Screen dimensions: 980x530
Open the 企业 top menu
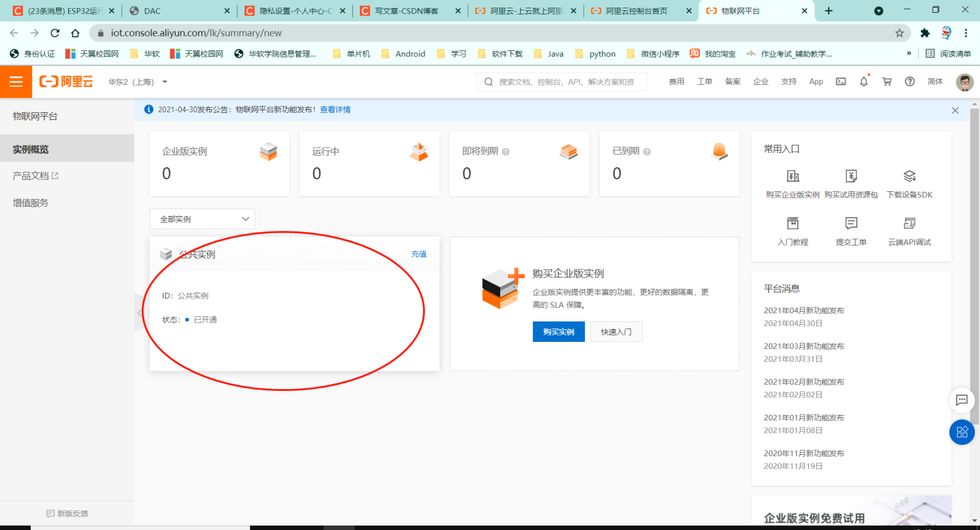point(761,82)
